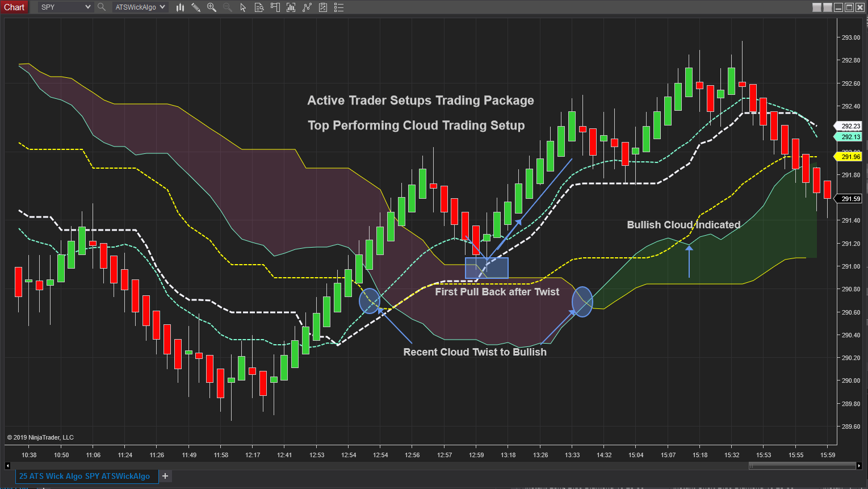Click the instrument search magnifier icon

[x=102, y=7]
